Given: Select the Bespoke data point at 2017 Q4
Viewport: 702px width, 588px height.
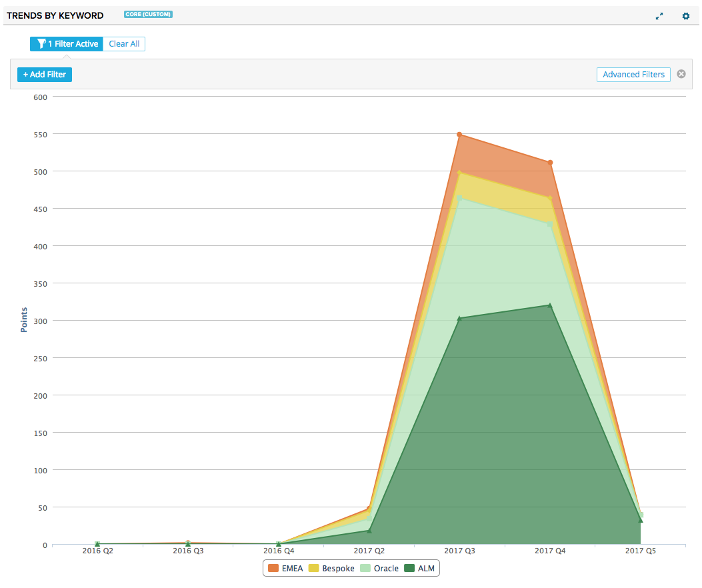Looking at the screenshot, I should pyautogui.click(x=550, y=198).
